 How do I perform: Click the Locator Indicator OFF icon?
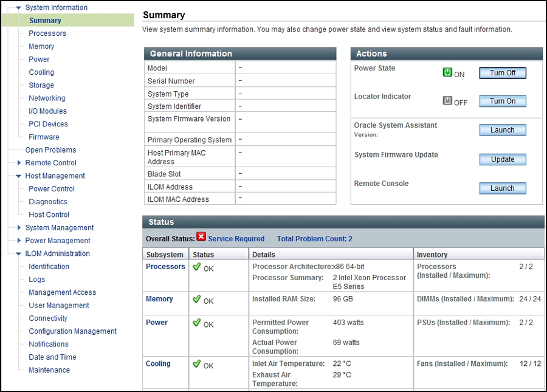point(448,100)
